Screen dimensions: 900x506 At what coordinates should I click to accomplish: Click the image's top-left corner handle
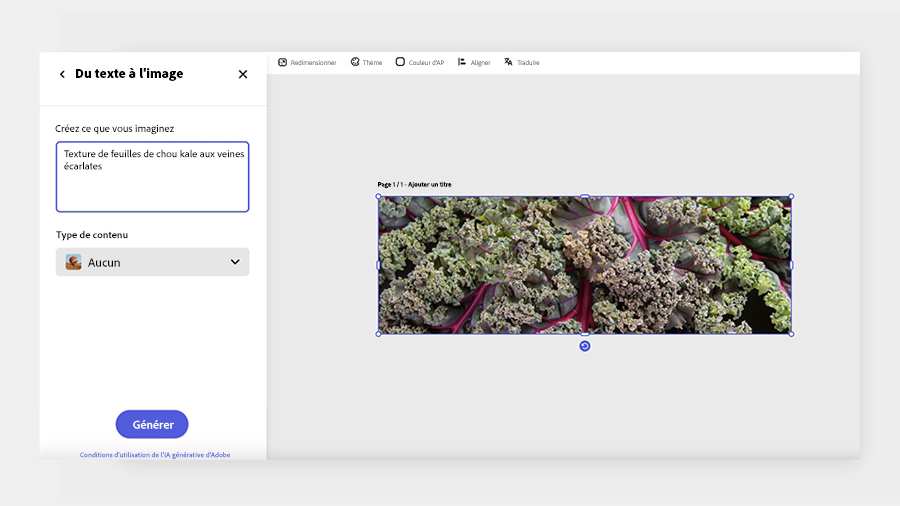tap(378, 196)
